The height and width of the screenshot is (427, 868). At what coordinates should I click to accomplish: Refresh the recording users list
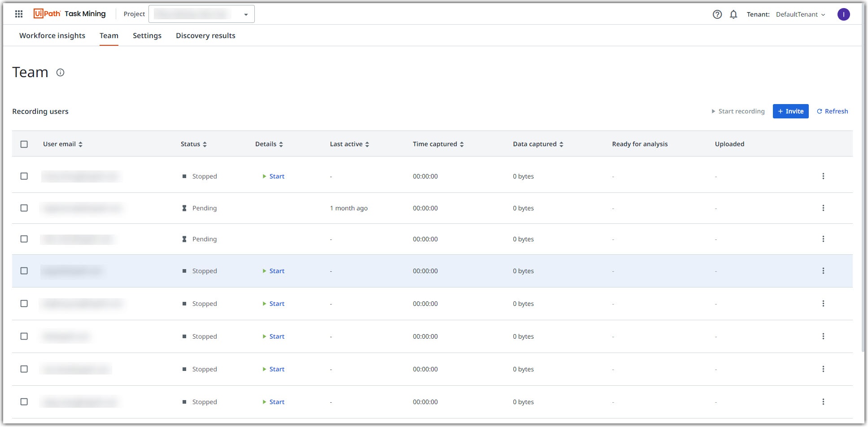(x=832, y=111)
